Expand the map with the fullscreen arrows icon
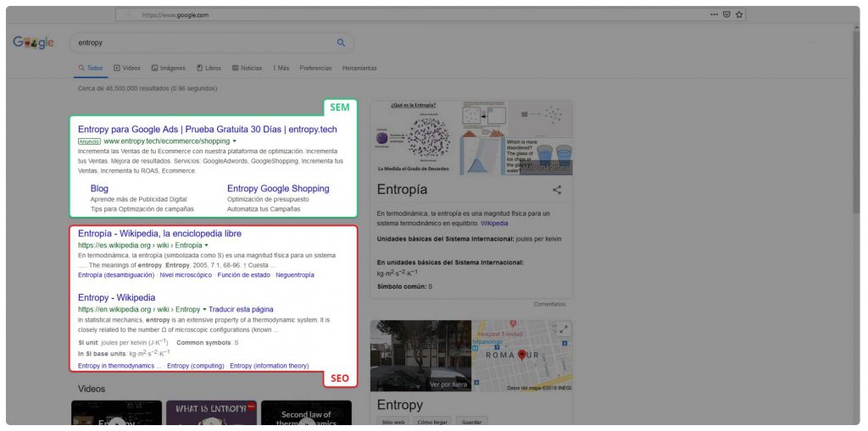Viewport: 868px width, 431px height. [x=564, y=329]
